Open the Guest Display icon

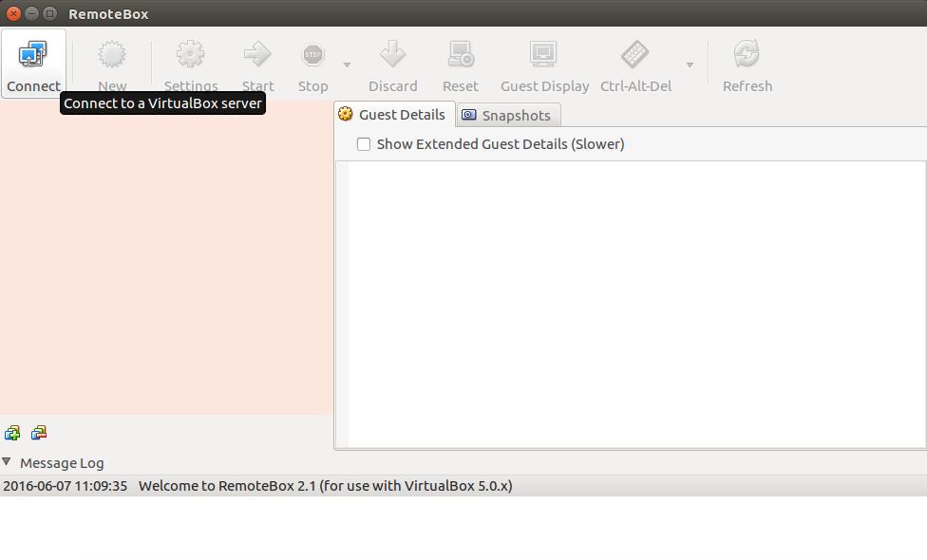542,54
